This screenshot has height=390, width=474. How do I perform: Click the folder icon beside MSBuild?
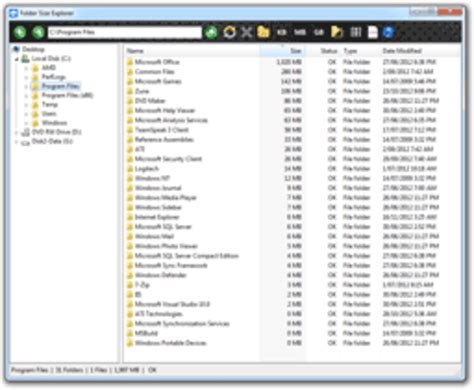130,333
